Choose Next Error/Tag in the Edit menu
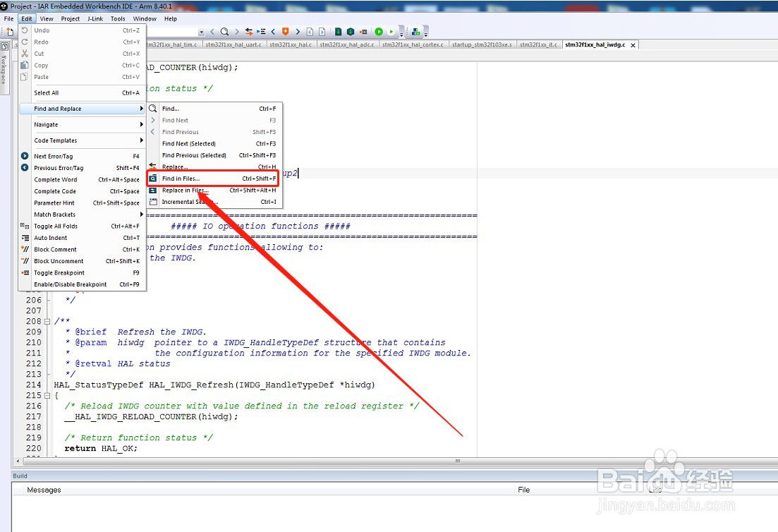 [x=82, y=157]
